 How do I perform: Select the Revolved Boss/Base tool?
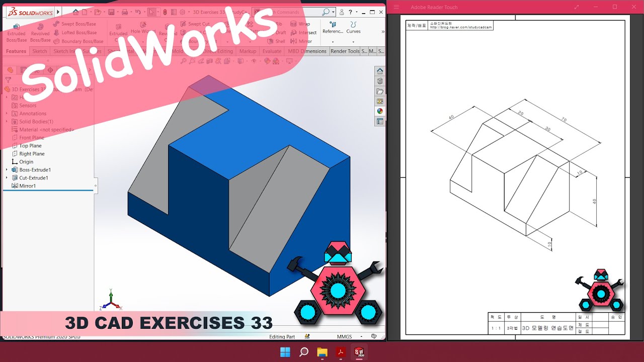point(40,33)
